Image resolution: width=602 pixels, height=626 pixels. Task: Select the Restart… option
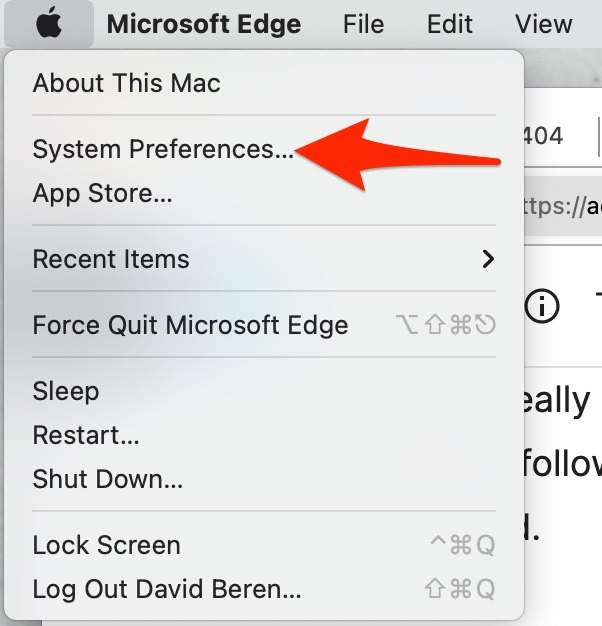tap(86, 435)
